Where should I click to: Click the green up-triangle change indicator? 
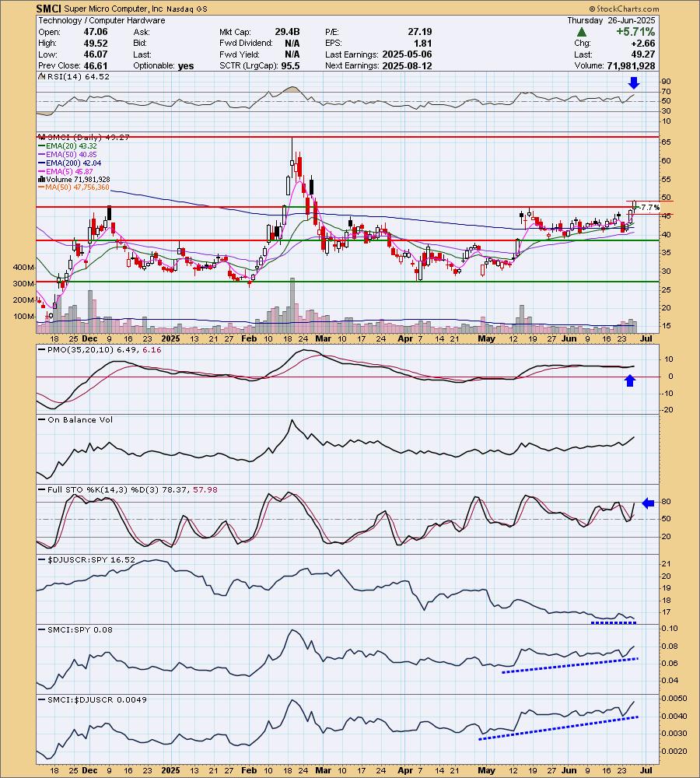click(x=582, y=32)
